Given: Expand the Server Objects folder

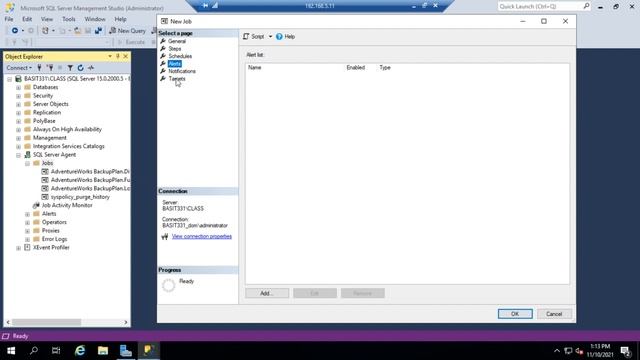Looking at the screenshot, I should [18, 104].
